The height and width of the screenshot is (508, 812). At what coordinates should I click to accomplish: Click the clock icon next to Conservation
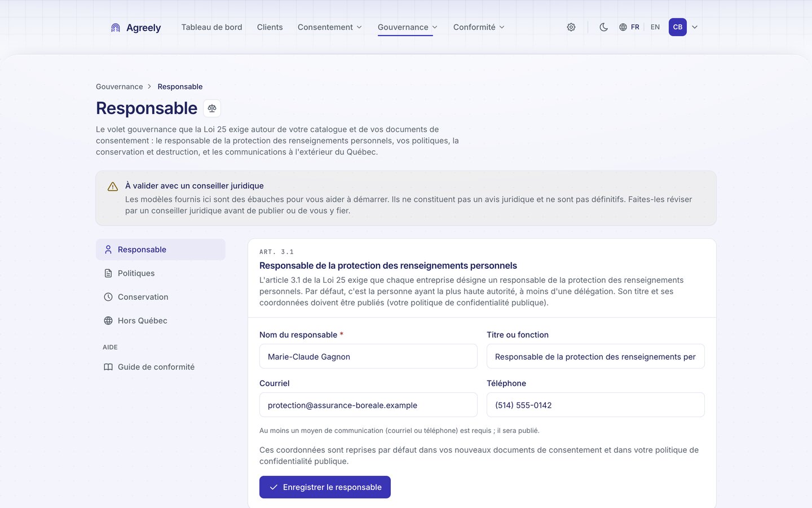[108, 297]
